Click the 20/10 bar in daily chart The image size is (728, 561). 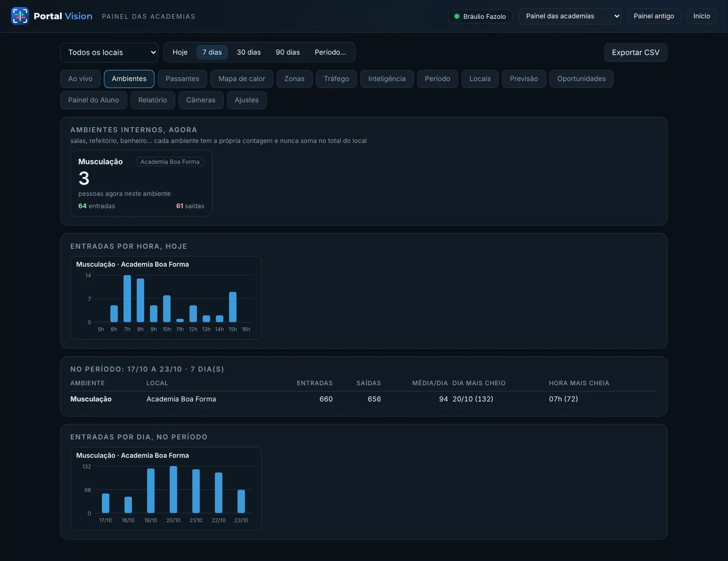pyautogui.click(x=173, y=490)
